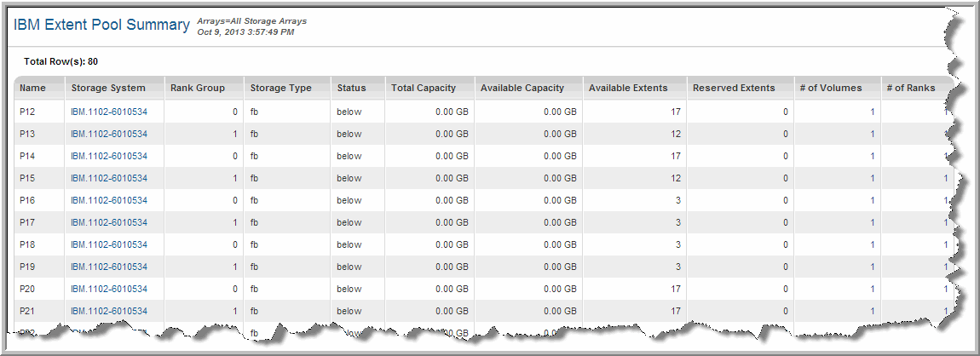Open the volumes count link for P18

click(872, 244)
